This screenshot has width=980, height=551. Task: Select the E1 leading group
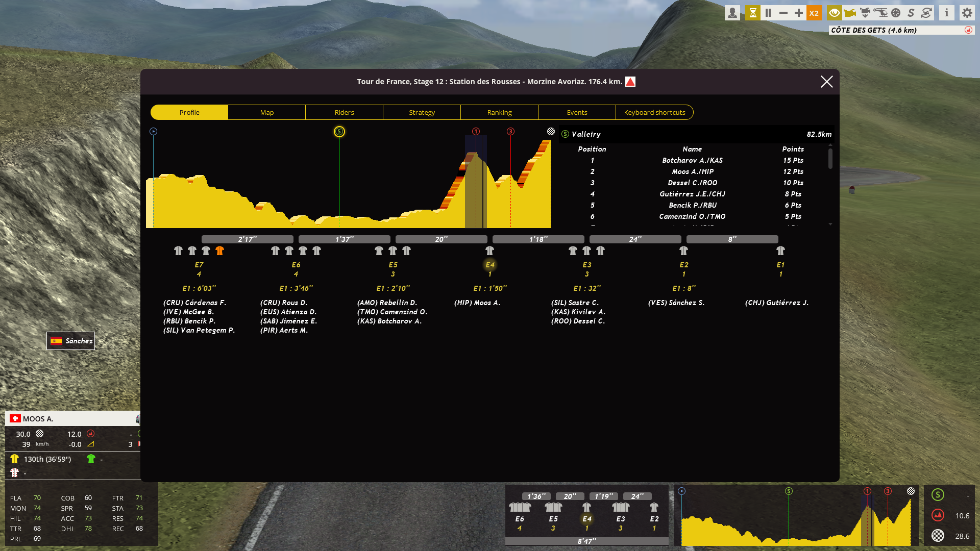[x=780, y=265]
